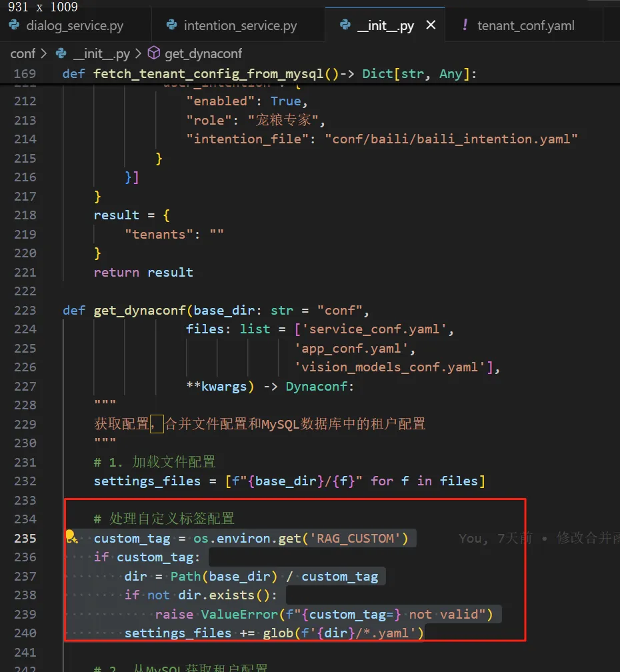
Task: Click dir.exists() on line 238
Action: (223, 595)
